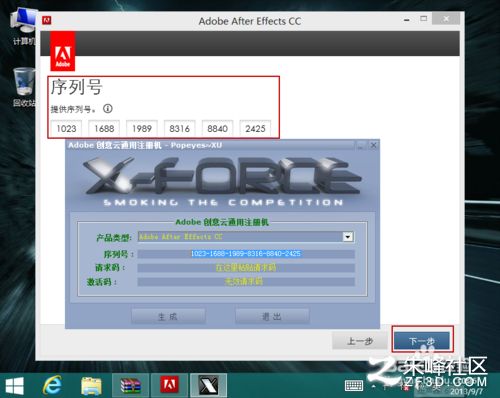Click serial field containing 8316
Image resolution: width=500 pixels, height=398 pixels.
(x=179, y=128)
